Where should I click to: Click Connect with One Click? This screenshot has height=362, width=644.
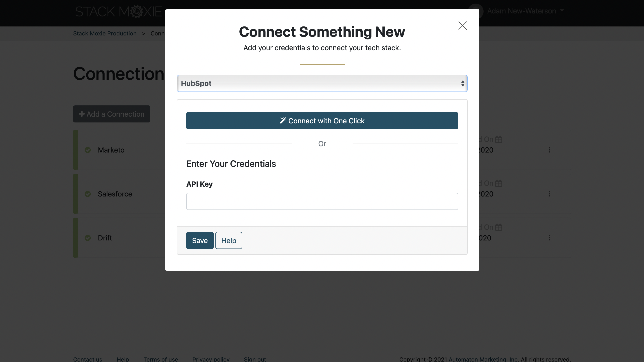[x=322, y=121]
